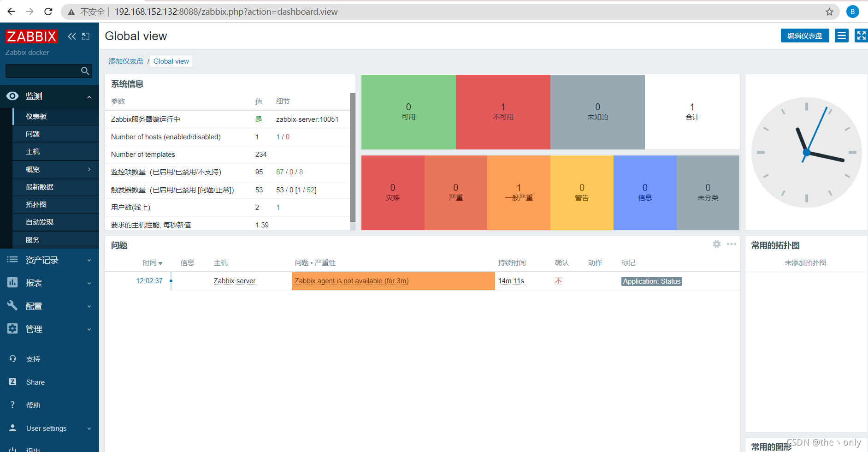
Task: Expand the 概览 submenu arrow
Action: click(89, 169)
